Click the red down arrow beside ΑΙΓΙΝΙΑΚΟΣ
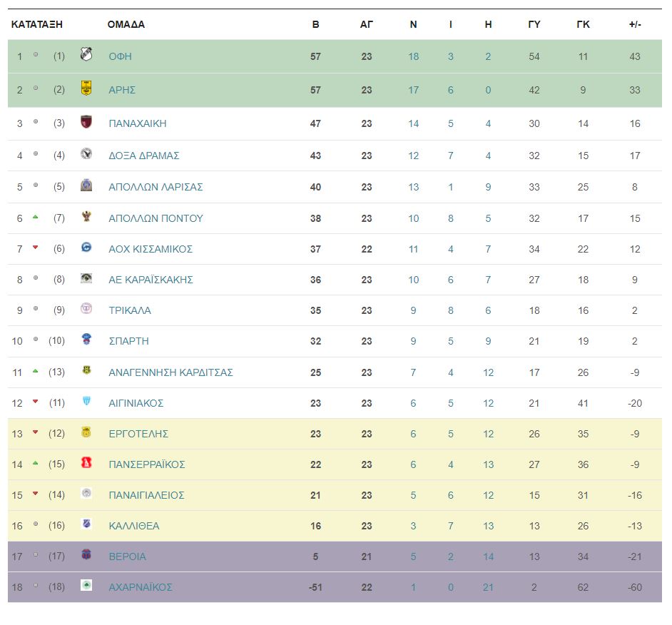 (x=36, y=402)
